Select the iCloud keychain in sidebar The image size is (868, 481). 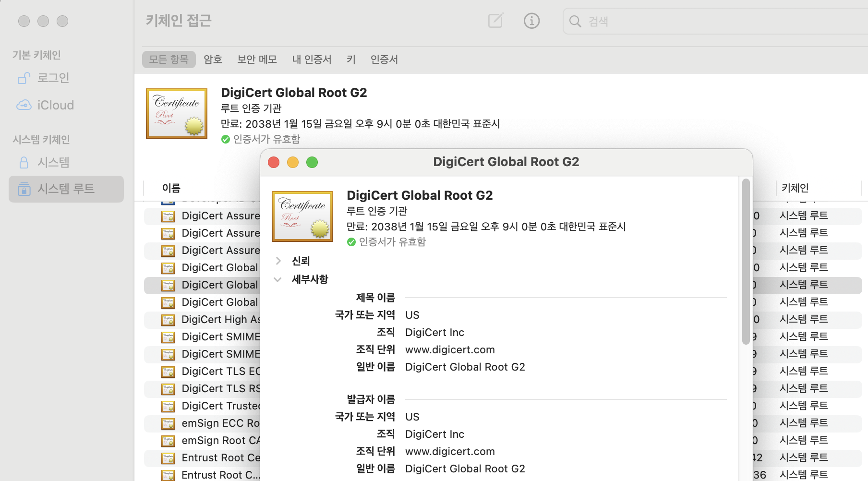point(66,105)
